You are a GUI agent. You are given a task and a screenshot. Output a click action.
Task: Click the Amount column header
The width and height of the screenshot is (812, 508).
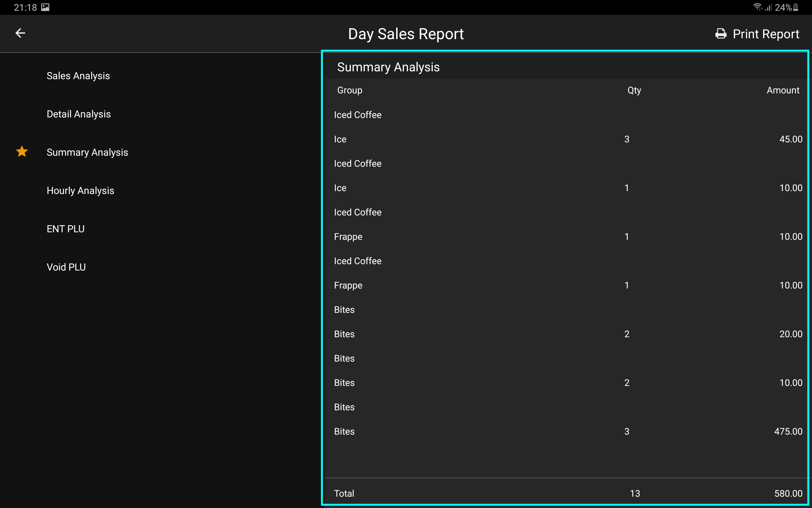(782, 90)
